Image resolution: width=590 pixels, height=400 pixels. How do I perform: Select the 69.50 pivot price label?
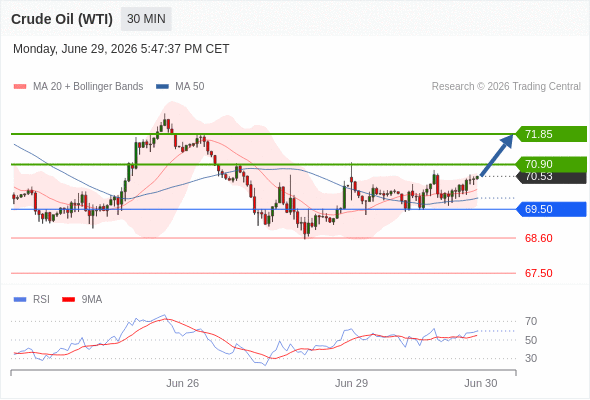click(551, 209)
